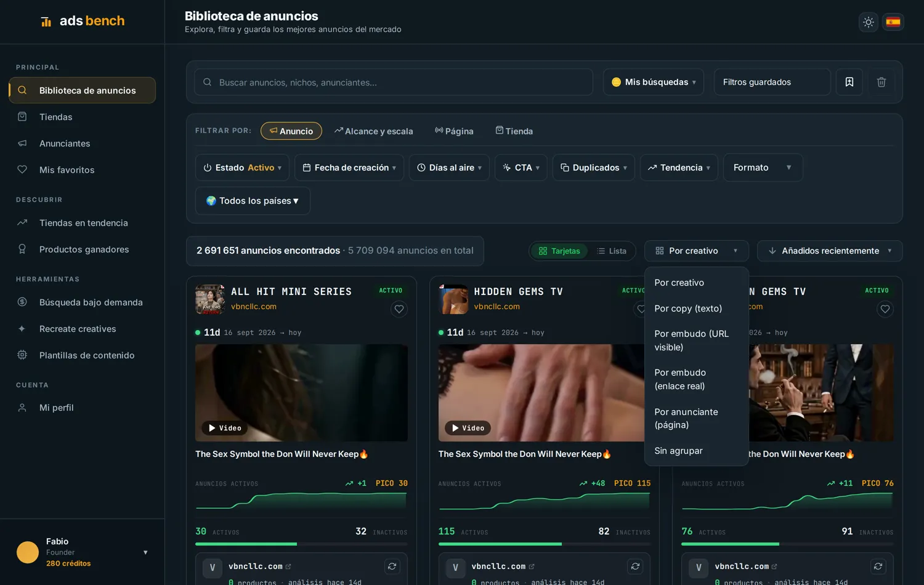
Task: Open the Añadidos recientemente sort menu
Action: tap(830, 251)
